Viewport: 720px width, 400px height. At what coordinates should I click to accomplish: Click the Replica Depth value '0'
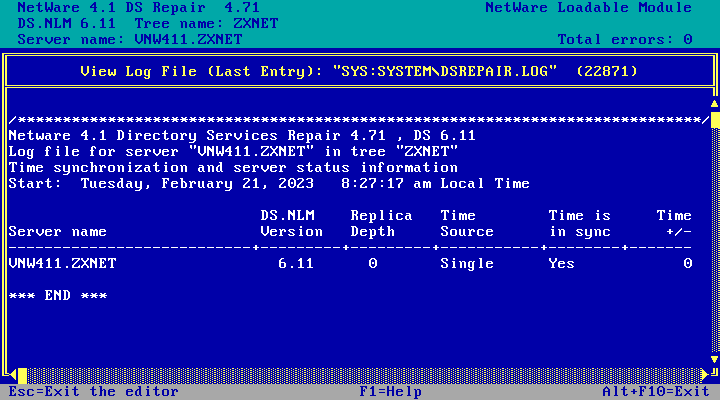pos(373,264)
